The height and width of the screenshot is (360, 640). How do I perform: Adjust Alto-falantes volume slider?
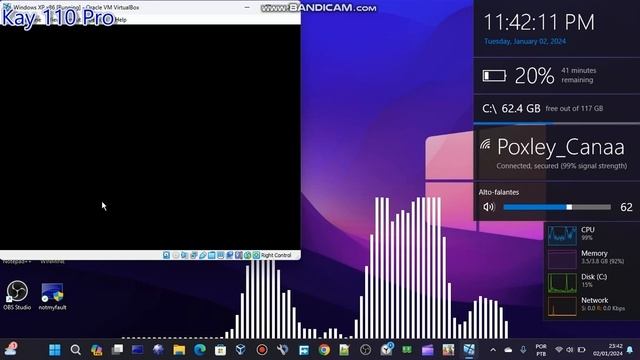557,207
